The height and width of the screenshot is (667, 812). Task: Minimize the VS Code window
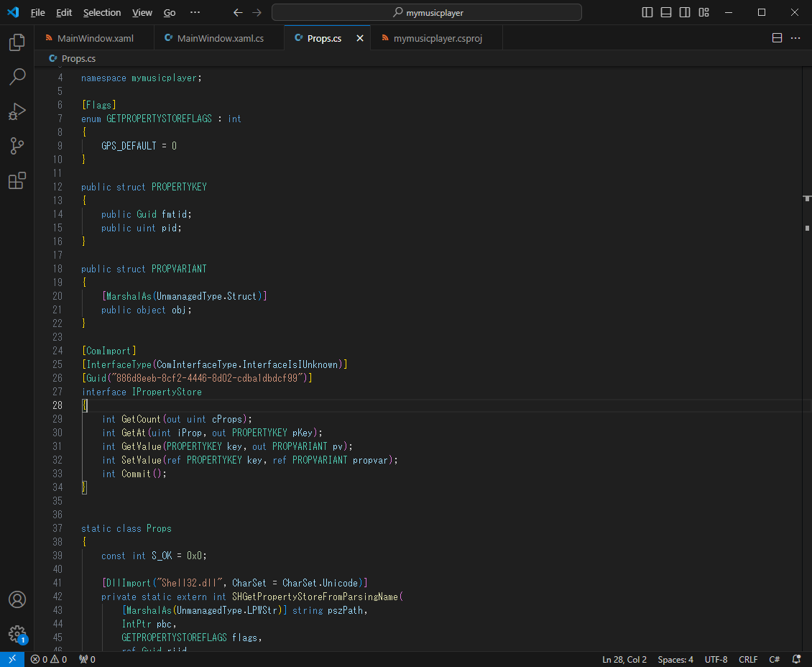[x=729, y=12]
